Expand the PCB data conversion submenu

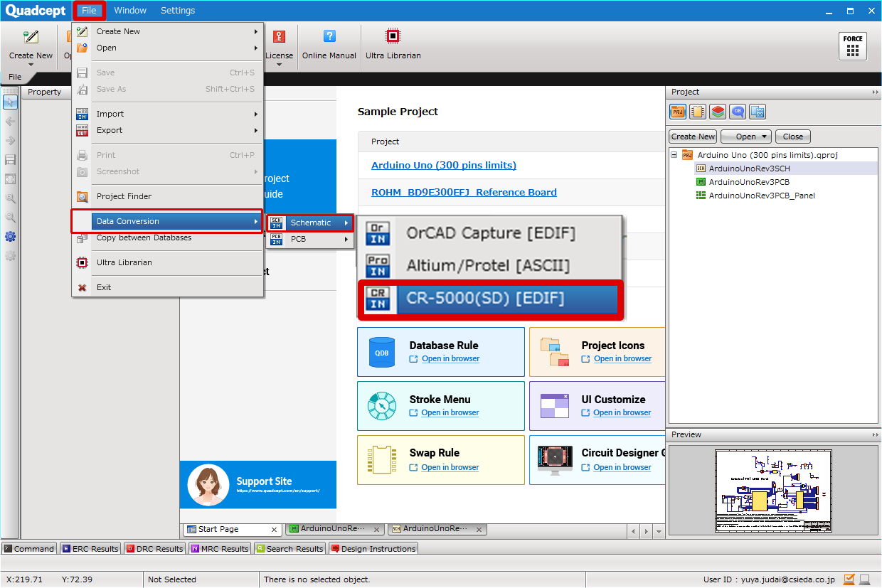tap(310, 240)
